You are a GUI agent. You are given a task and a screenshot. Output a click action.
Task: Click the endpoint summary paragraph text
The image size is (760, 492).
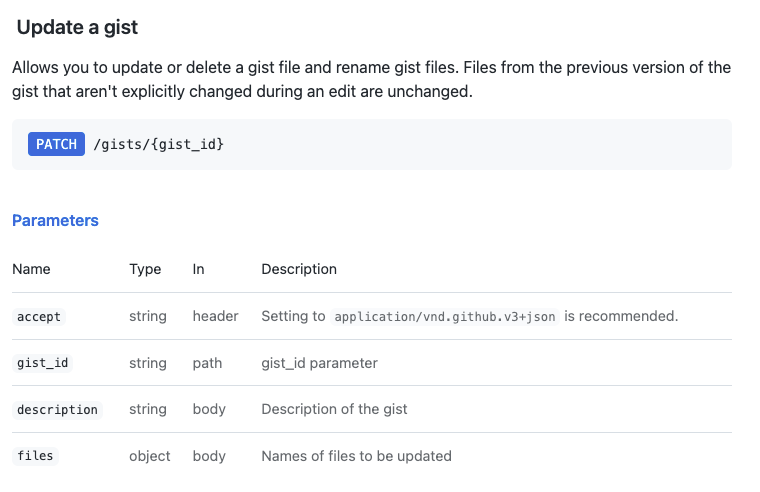pyautogui.click(x=370, y=80)
